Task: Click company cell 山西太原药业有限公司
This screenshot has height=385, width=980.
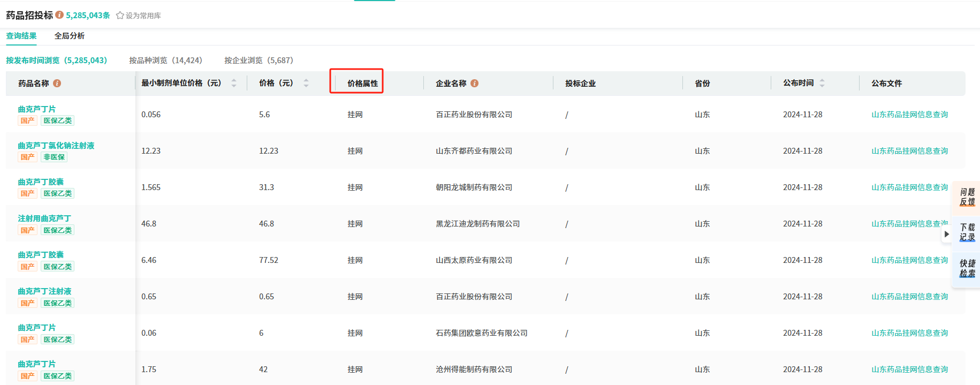Action: [474, 260]
